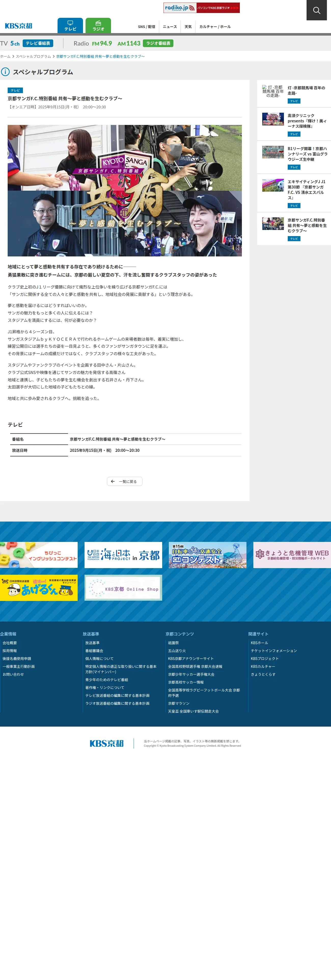Open 自転車交通安全CMコンテスト banner
331x980 pixels.
(x=208, y=555)
